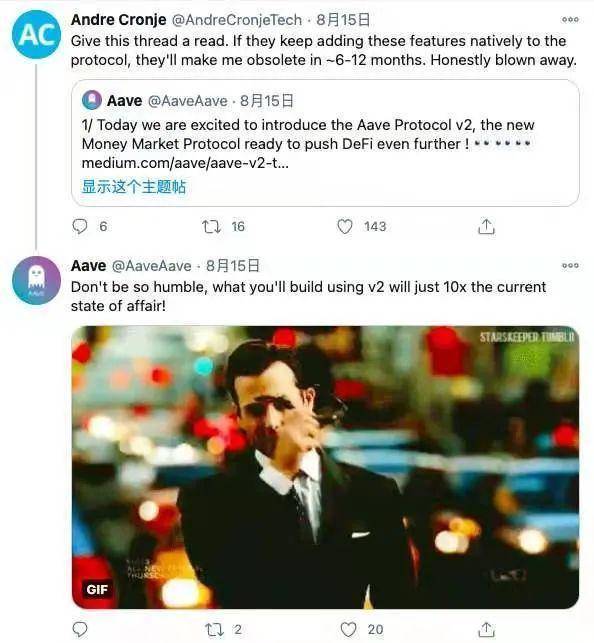Open more options on Aave's reply tweet
594x643 pixels.
570,265
